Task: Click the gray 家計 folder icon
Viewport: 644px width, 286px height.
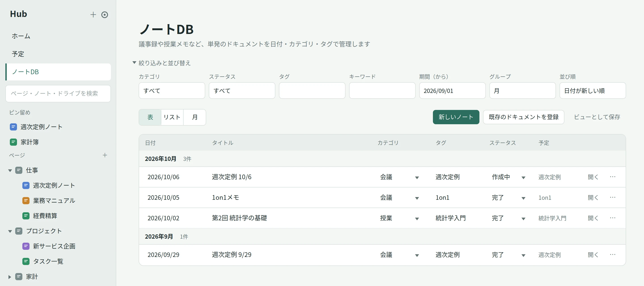Action: [19, 277]
